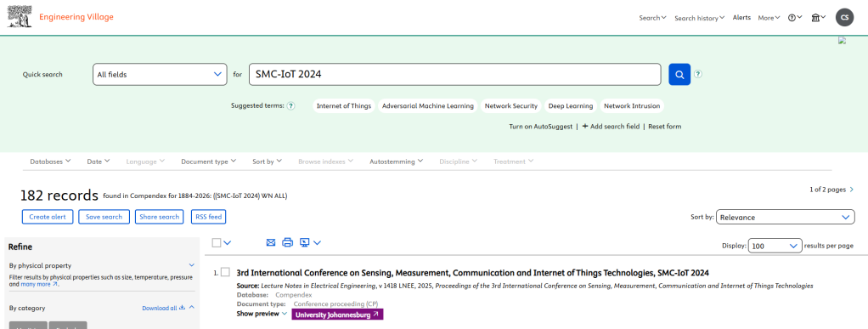Click the email results envelope icon

pos(271,242)
